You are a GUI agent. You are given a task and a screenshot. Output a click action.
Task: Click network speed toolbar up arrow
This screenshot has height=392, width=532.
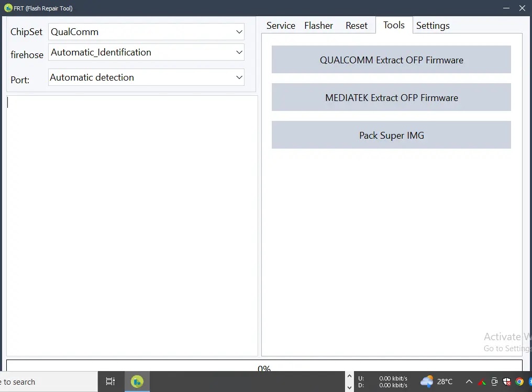349,376
